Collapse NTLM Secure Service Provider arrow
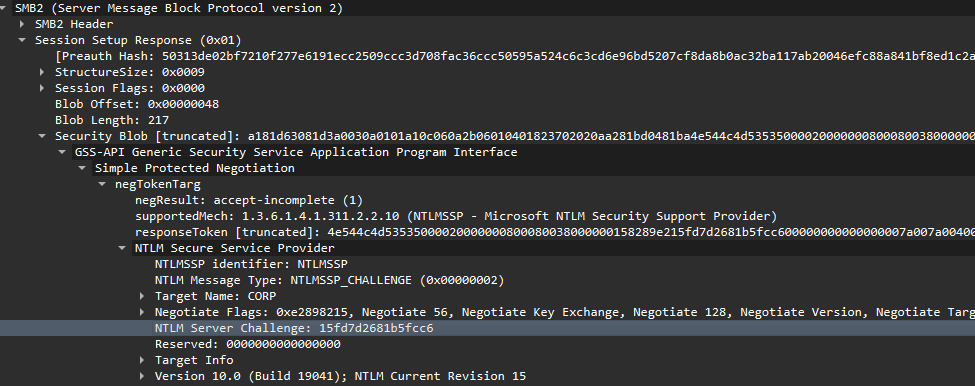The height and width of the screenshot is (386, 975). point(122,248)
